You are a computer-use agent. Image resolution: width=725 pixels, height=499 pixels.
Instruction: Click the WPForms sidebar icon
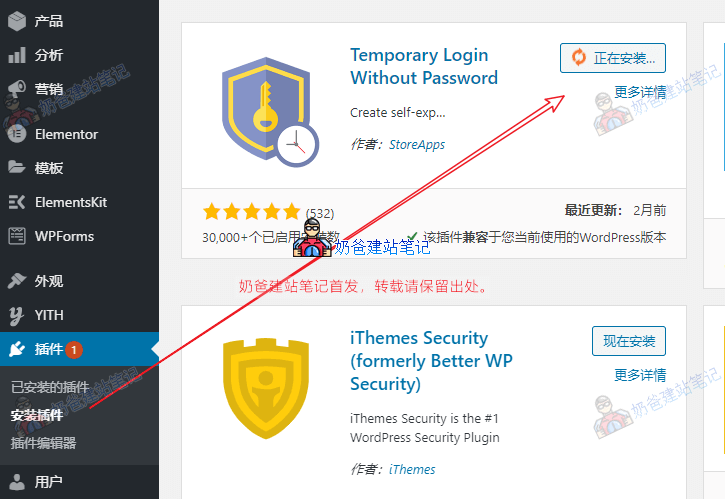click(x=17, y=236)
